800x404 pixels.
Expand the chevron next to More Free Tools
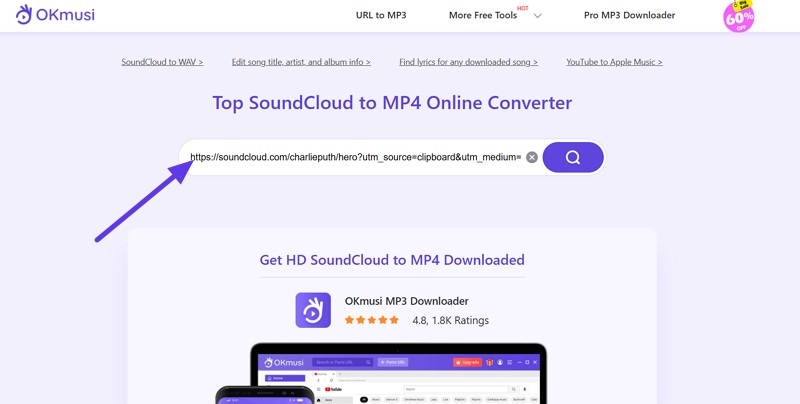537,16
